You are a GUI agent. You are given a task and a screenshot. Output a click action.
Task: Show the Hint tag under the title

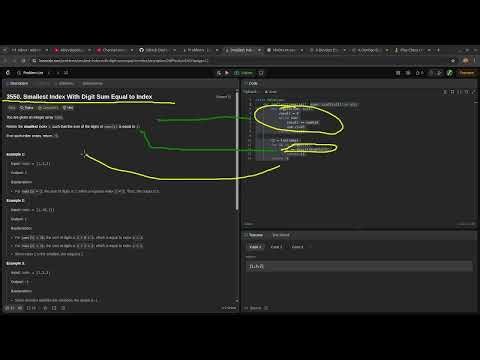(68, 108)
